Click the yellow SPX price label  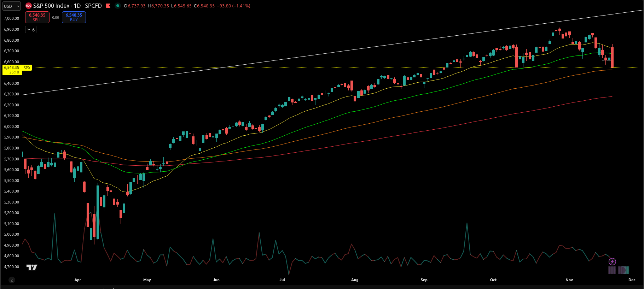12,70
